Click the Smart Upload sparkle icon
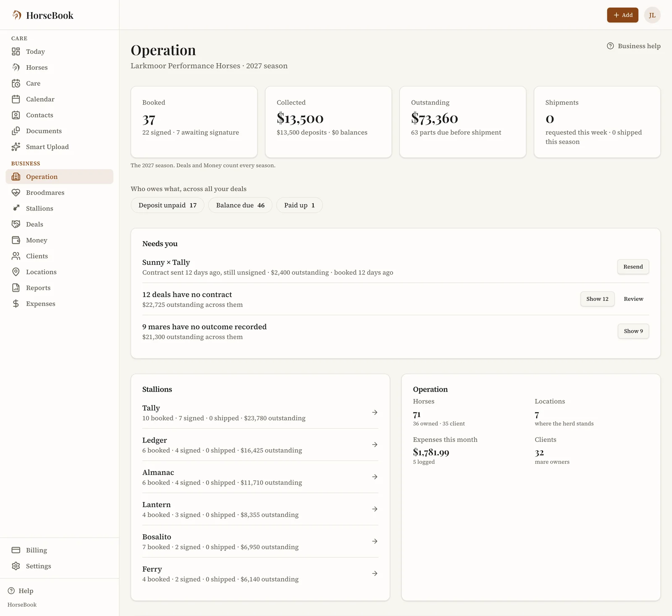This screenshot has width=672, height=616. point(16,147)
